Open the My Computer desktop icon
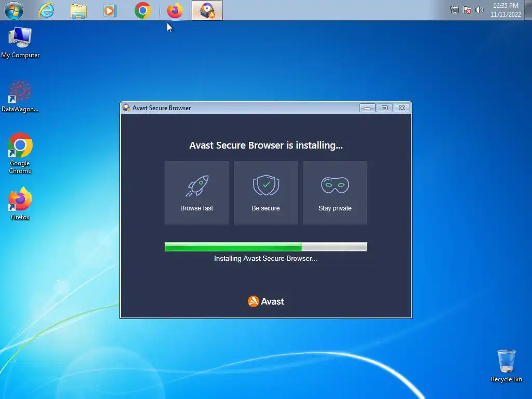 coord(20,43)
